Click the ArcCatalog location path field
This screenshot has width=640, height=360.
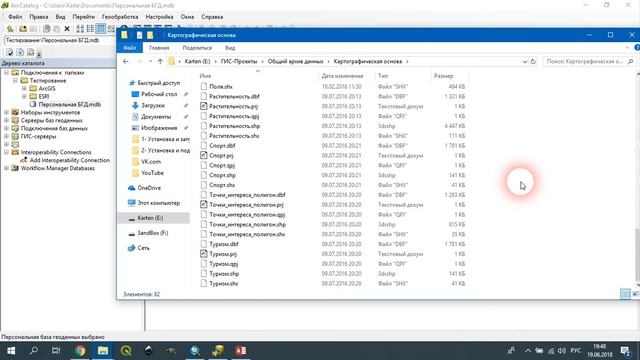(x=59, y=40)
